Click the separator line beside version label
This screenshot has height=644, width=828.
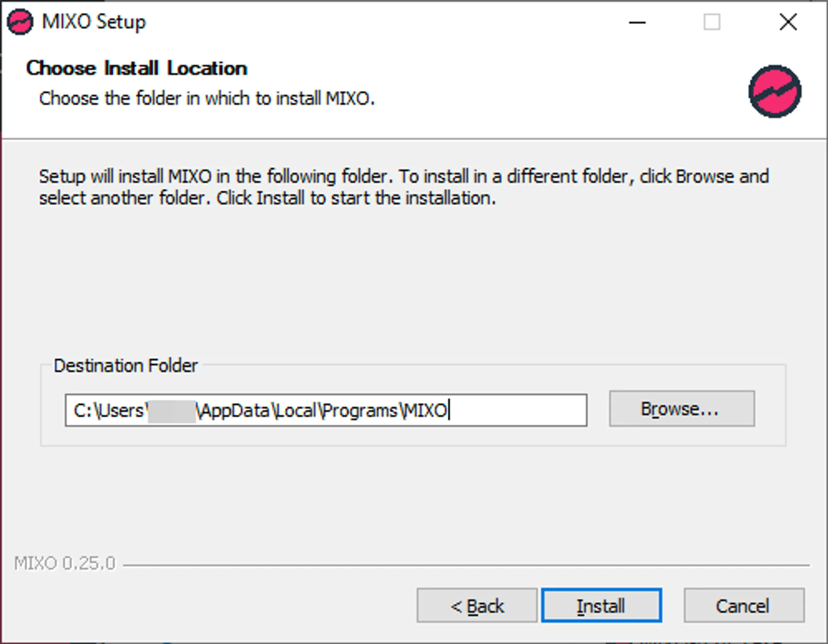(466, 565)
